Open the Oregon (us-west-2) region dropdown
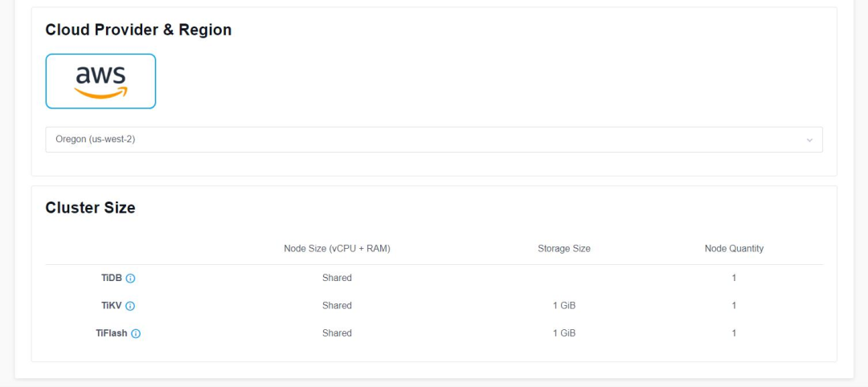The width and height of the screenshot is (868, 387). (434, 140)
